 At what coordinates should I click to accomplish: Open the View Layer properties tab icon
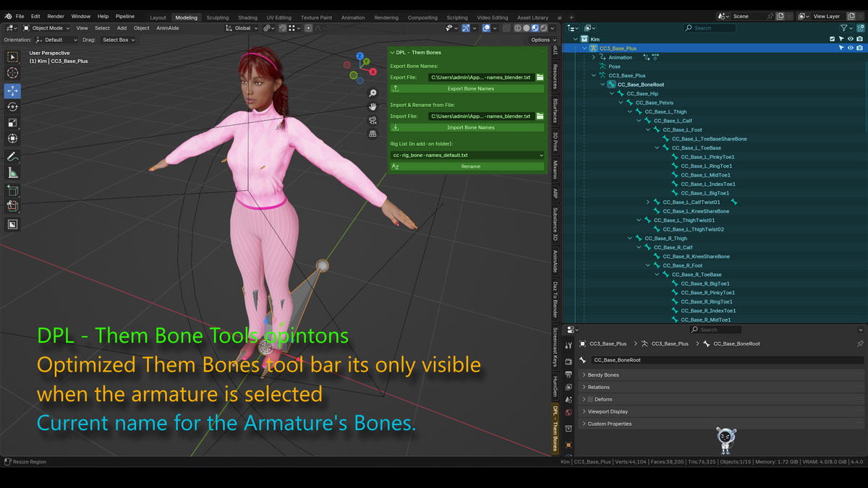(569, 387)
